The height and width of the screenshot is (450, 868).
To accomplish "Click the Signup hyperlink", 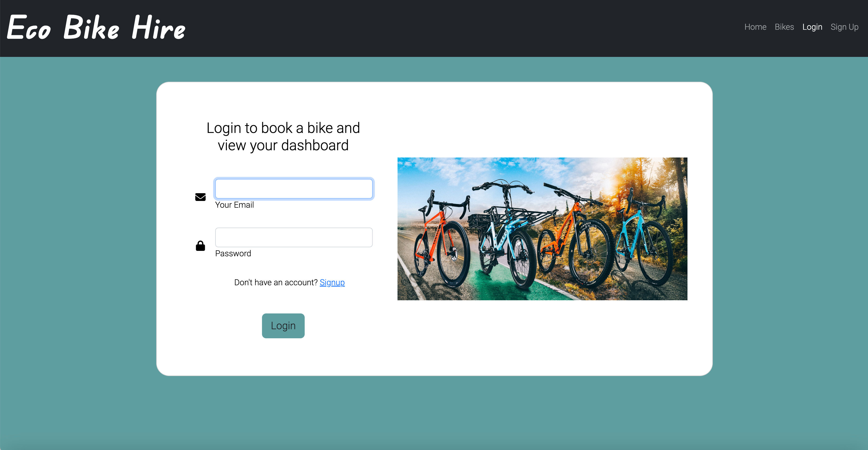I will click(x=332, y=282).
